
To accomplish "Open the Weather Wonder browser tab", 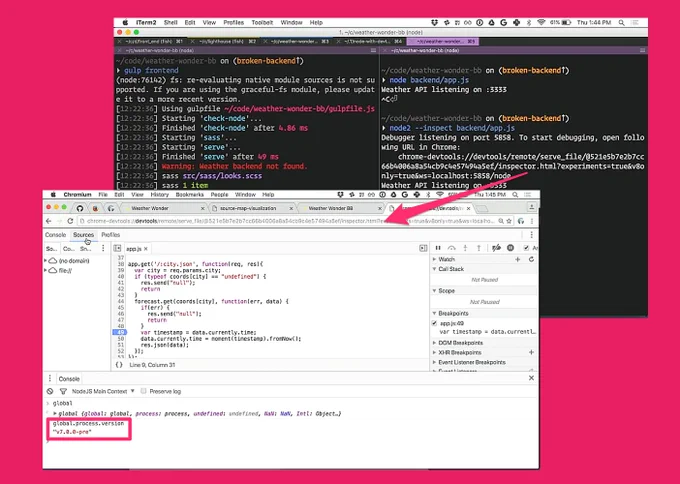I will pyautogui.click(x=163, y=208).
